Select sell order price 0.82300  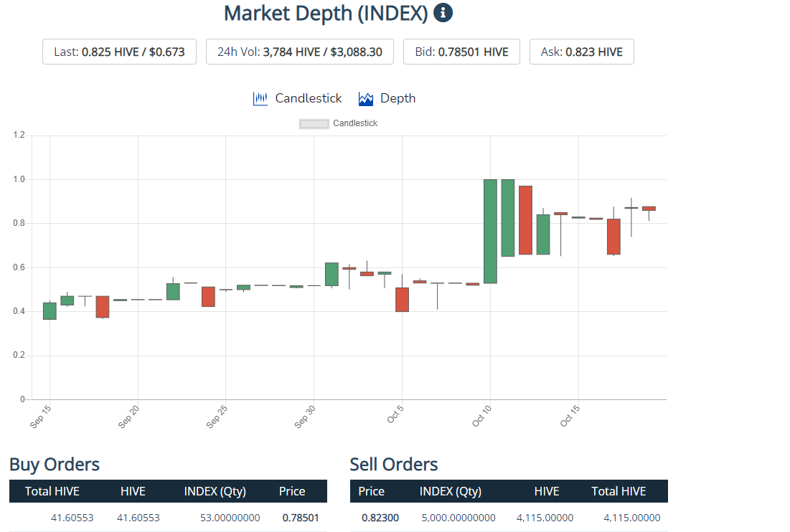(x=380, y=518)
